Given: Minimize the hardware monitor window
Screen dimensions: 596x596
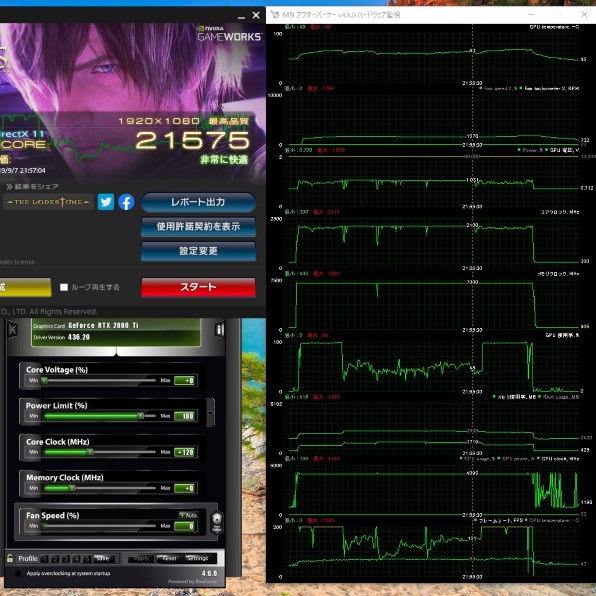Looking at the screenshot, I should click(531, 14).
